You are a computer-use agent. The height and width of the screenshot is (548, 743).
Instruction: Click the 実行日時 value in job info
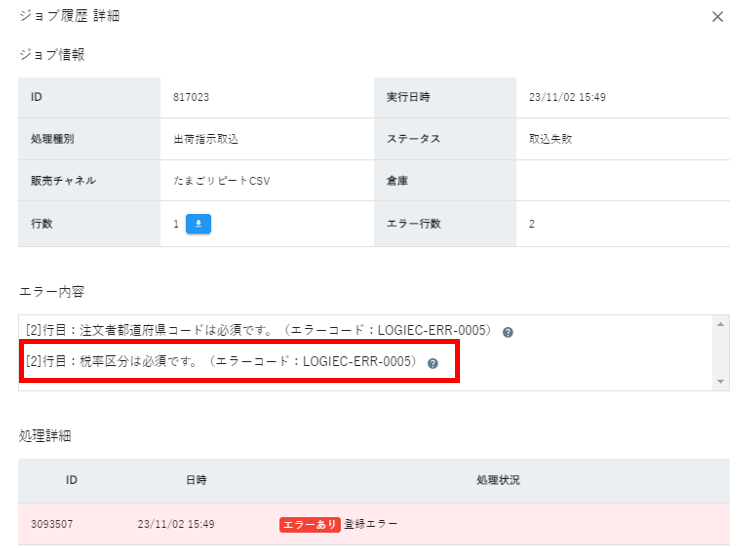click(567, 97)
